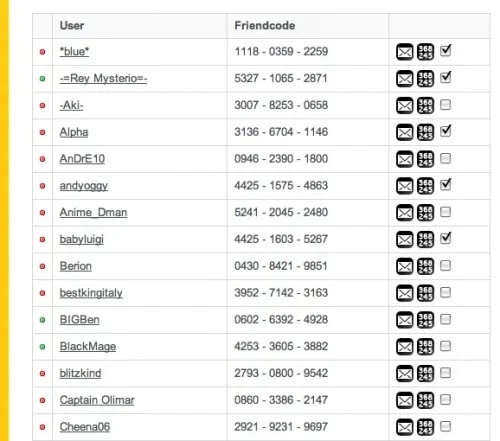Enable the checkbox for BlackMage
The width and height of the screenshot is (500, 441).
(446, 346)
